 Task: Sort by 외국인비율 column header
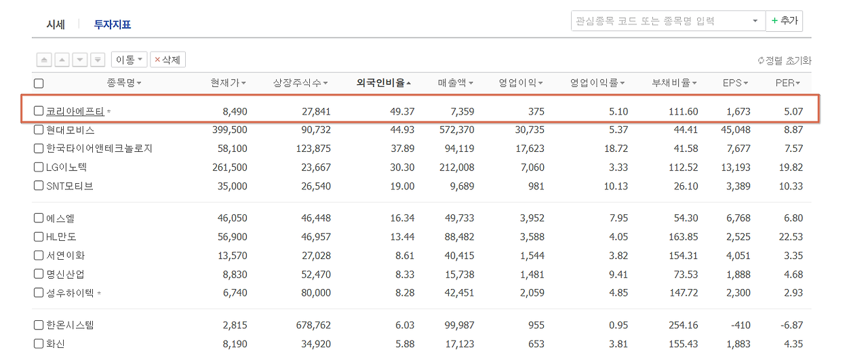[x=384, y=83]
